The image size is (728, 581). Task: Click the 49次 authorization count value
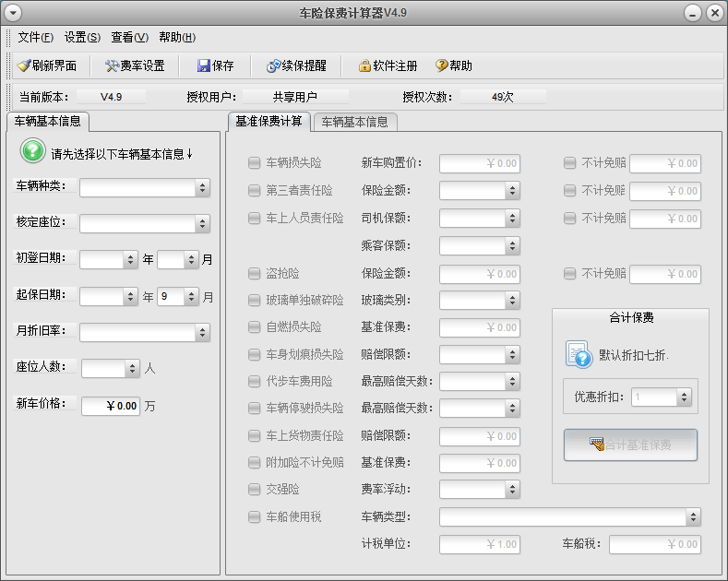click(x=503, y=97)
